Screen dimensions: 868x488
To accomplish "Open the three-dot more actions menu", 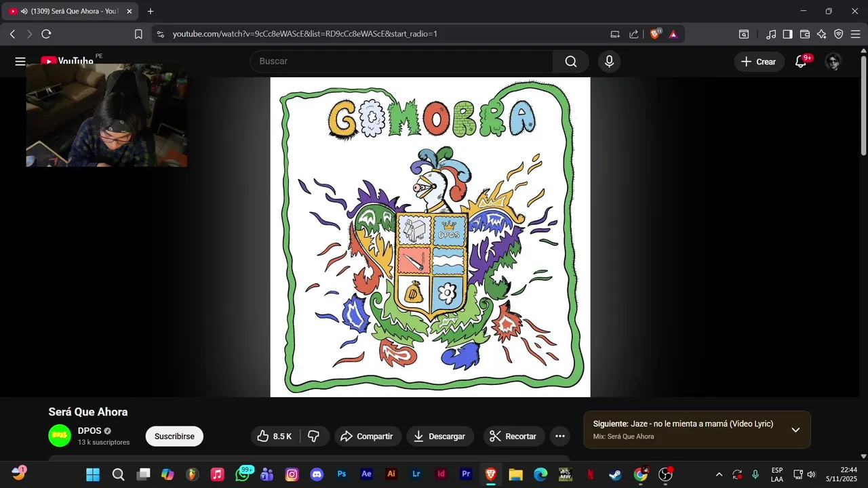I will click(559, 436).
